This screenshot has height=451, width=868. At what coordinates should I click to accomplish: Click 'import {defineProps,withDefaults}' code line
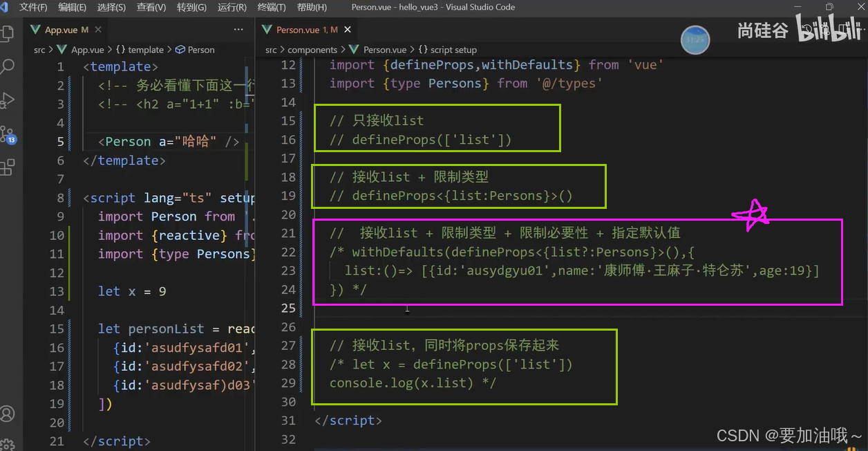pos(496,64)
